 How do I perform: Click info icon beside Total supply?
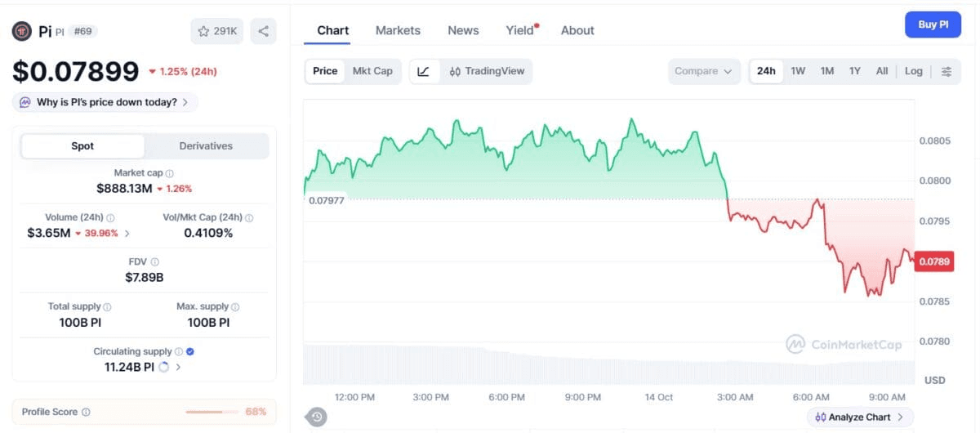[107, 307]
